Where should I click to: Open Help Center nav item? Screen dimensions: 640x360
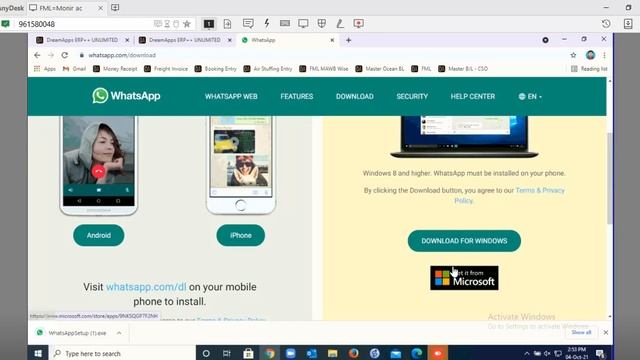pyautogui.click(x=473, y=97)
